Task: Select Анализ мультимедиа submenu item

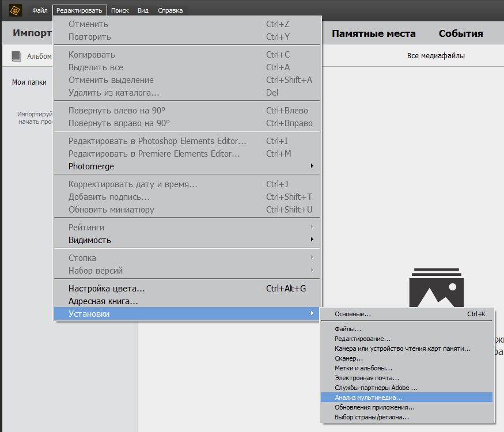Action: 407,397
